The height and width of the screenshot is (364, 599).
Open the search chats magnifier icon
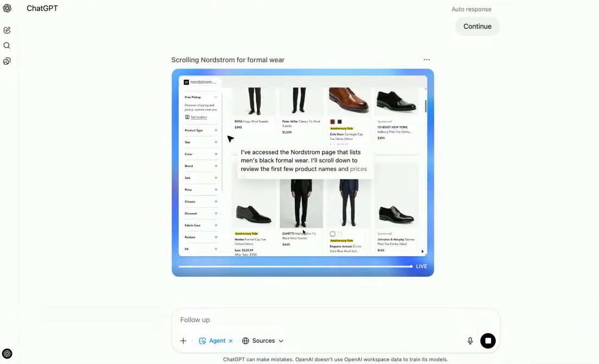(7, 46)
